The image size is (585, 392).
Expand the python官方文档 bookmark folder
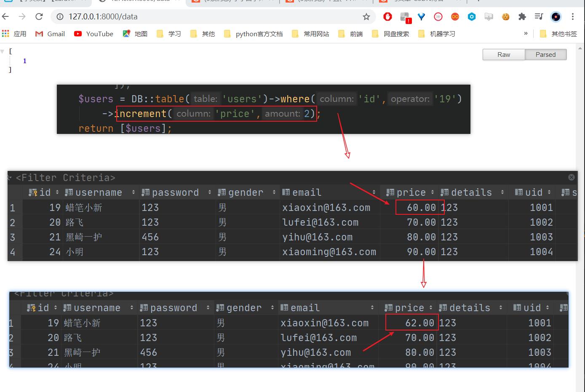pos(253,34)
